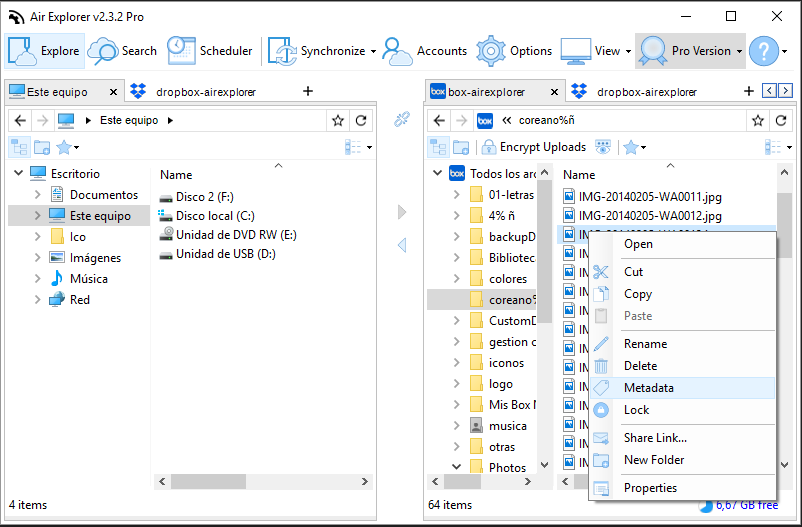
Task: Go back in the right pane
Action: click(x=439, y=120)
